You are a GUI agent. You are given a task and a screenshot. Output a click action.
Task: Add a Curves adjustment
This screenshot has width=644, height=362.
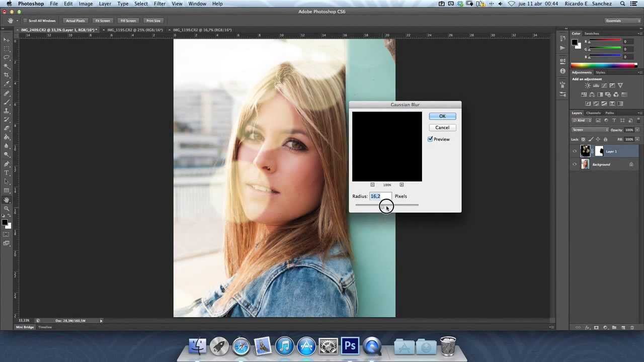click(x=604, y=85)
